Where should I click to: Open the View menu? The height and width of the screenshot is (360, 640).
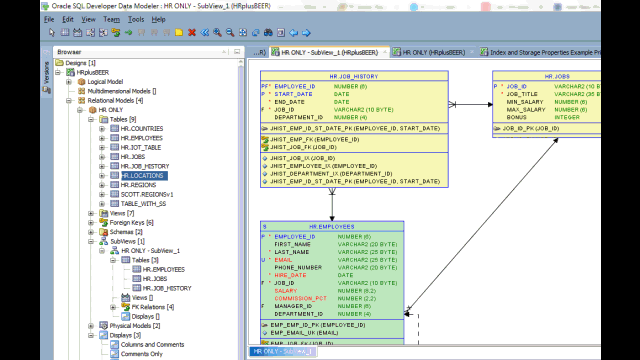pos(88,19)
